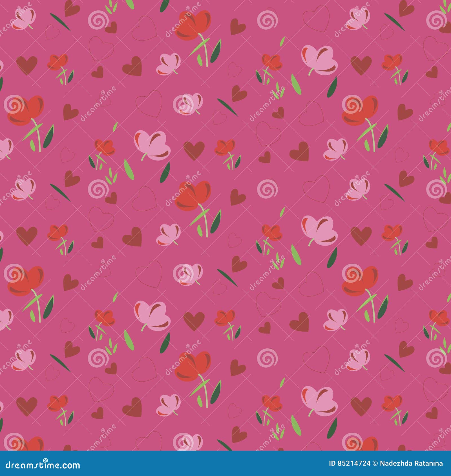Click the pink flower in the center

tap(152, 144)
